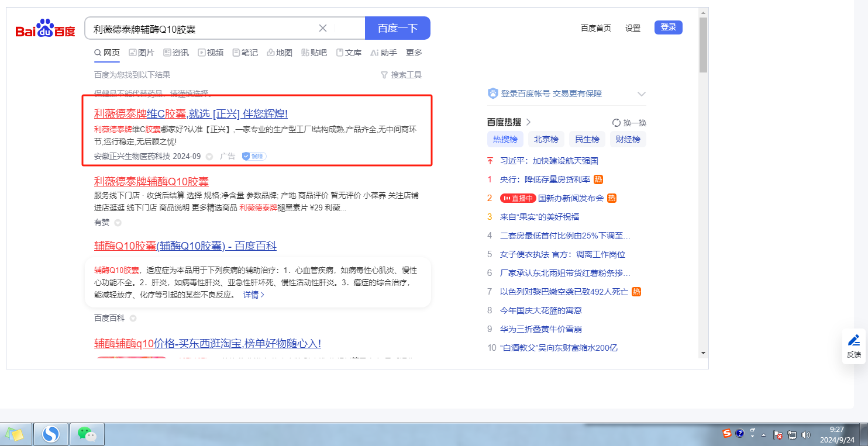Switch to the 图片 search tab
This screenshot has width=868, height=446.
point(142,53)
